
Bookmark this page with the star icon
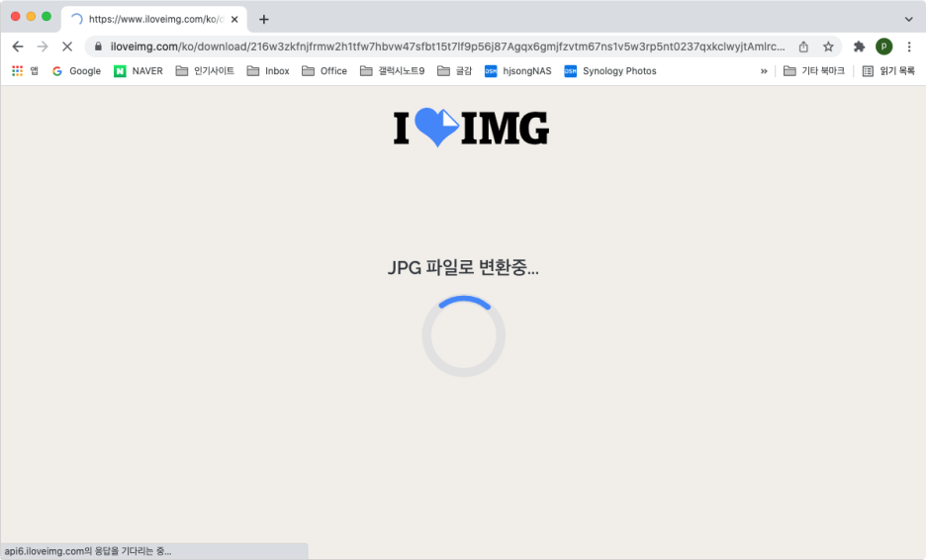coord(829,47)
